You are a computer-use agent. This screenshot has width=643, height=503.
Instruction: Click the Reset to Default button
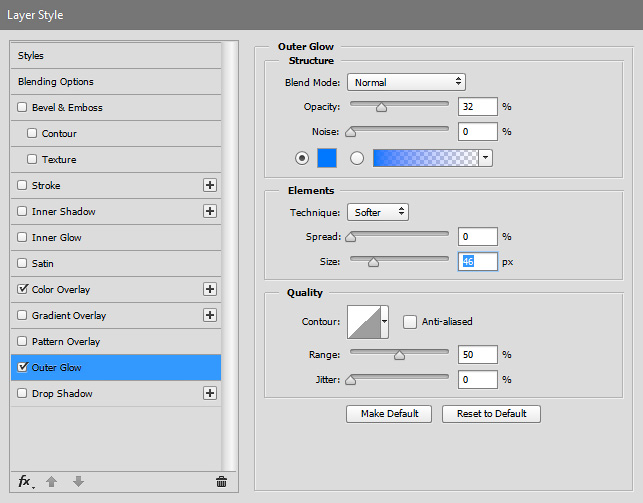point(491,414)
